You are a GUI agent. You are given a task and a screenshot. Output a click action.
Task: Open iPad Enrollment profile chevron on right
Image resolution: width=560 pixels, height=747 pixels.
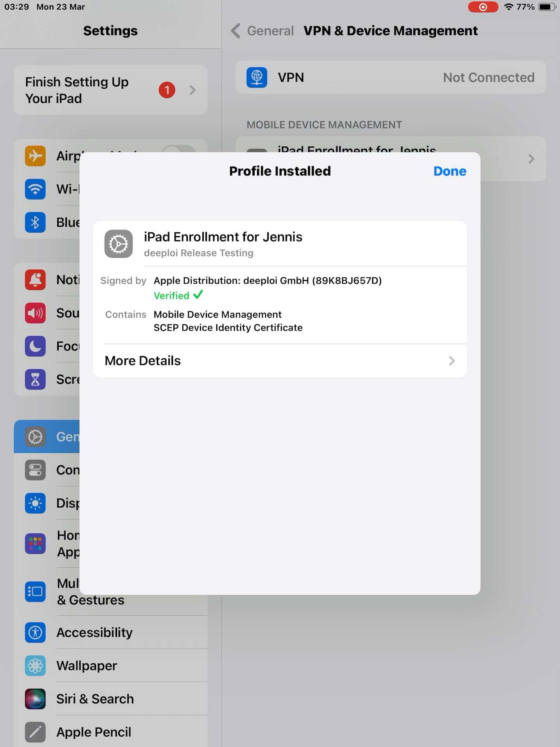click(x=531, y=159)
